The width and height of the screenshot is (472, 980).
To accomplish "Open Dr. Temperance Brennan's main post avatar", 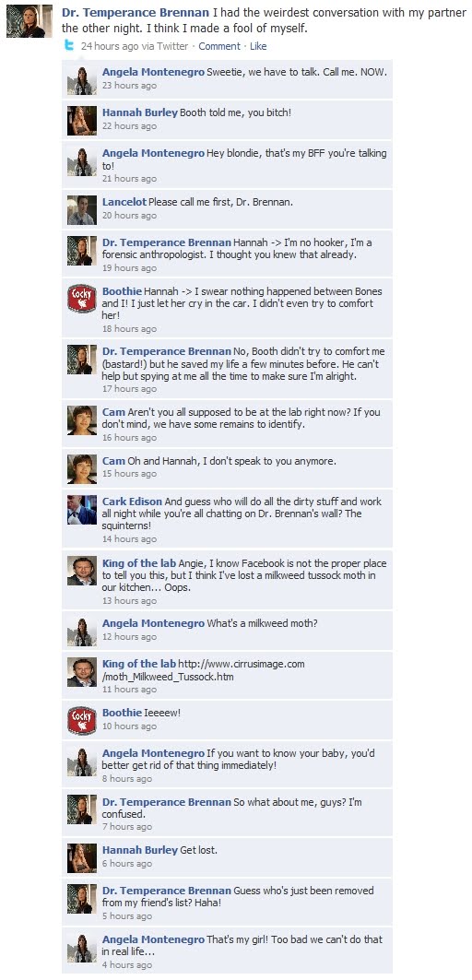I will point(29,21).
